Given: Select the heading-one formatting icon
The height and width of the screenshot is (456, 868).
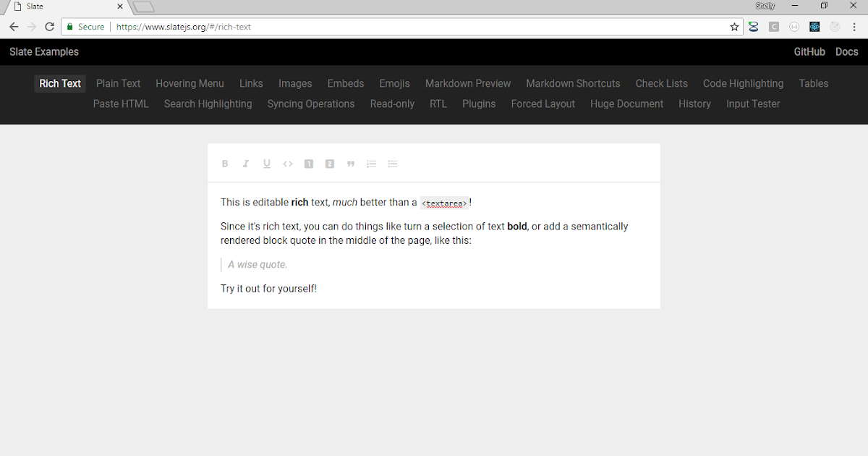Looking at the screenshot, I should (x=309, y=163).
